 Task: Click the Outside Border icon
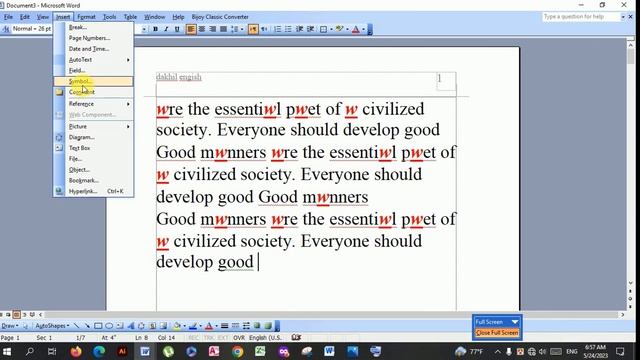(x=323, y=29)
